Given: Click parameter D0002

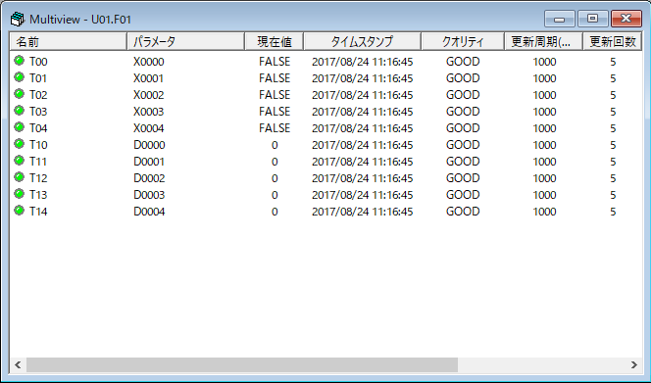Looking at the screenshot, I should point(149,178).
